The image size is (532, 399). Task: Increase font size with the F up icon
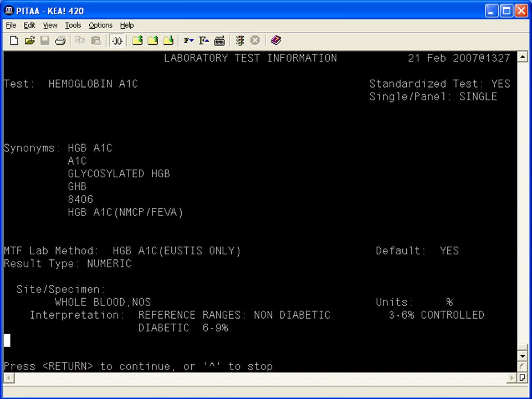point(204,40)
